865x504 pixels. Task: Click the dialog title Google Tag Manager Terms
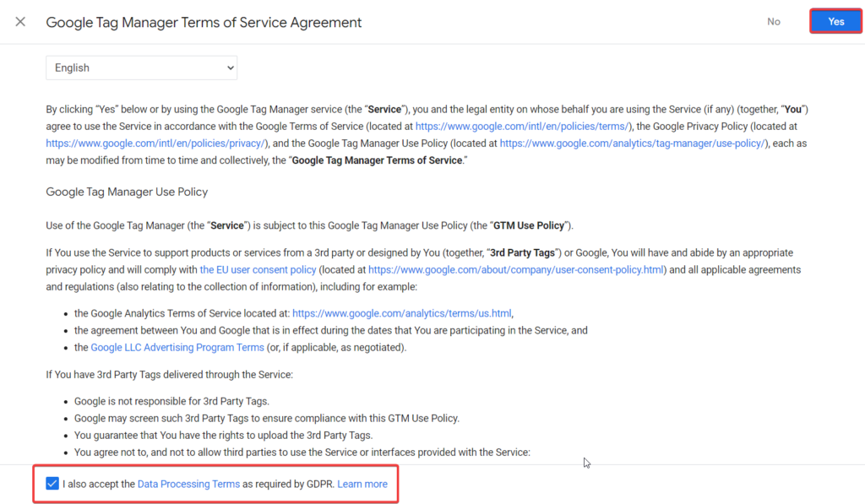pos(204,23)
